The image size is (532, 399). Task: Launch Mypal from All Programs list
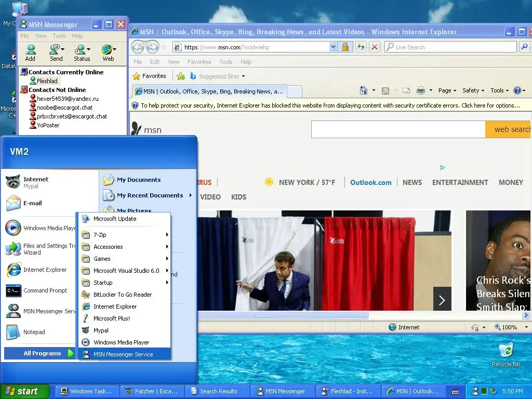click(x=125, y=330)
